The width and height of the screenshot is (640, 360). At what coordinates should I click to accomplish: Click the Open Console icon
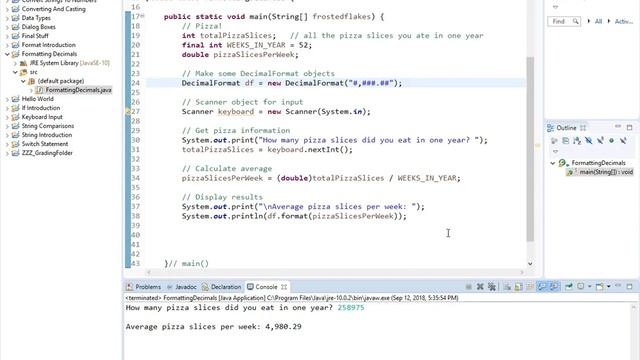(x=600, y=287)
